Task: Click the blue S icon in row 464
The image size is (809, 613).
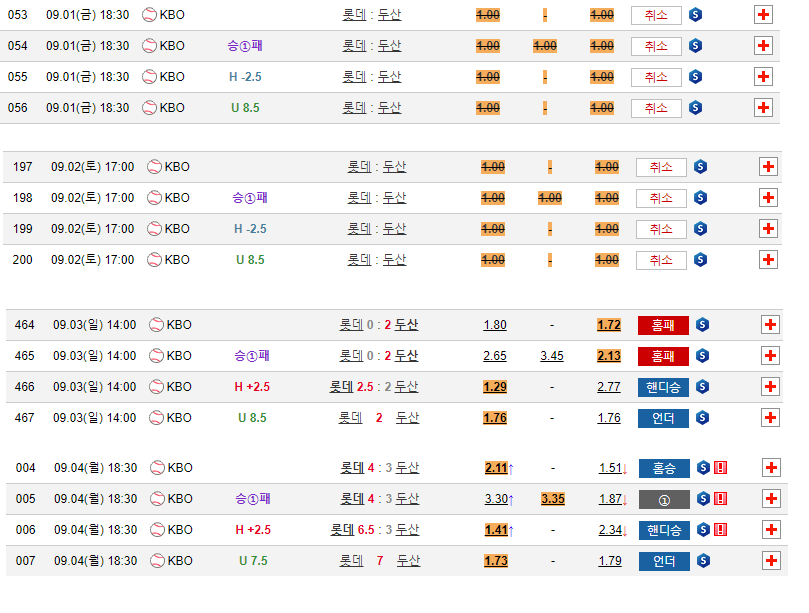Action: (702, 325)
